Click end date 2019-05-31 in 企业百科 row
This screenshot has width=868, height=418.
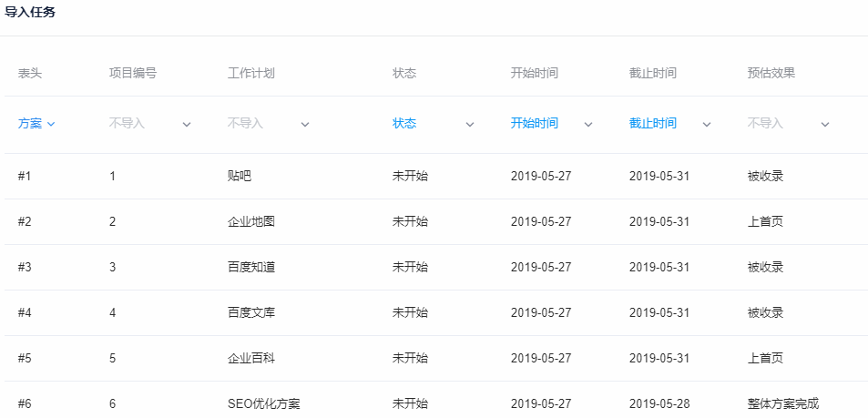(x=659, y=358)
